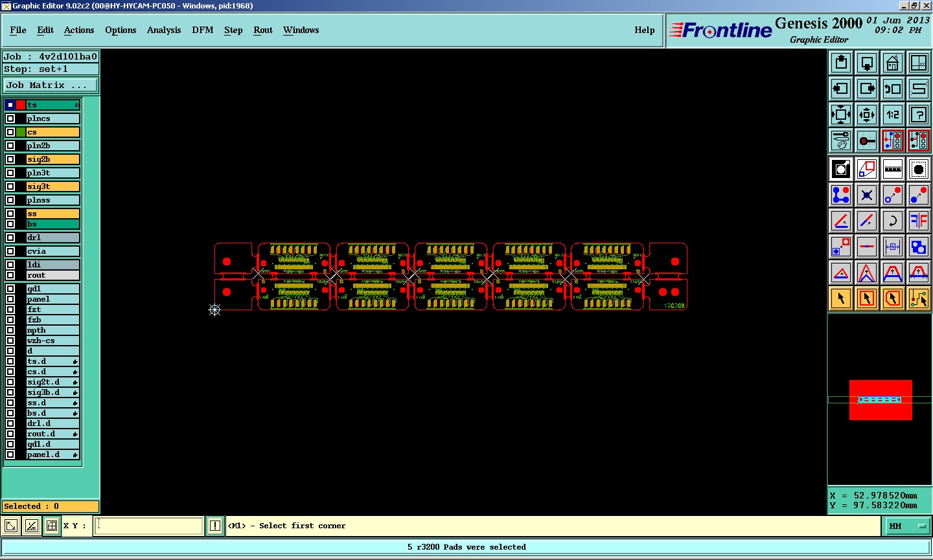Click the red color swatch on ts layer
Image resolution: width=933 pixels, height=560 pixels.
21,105
